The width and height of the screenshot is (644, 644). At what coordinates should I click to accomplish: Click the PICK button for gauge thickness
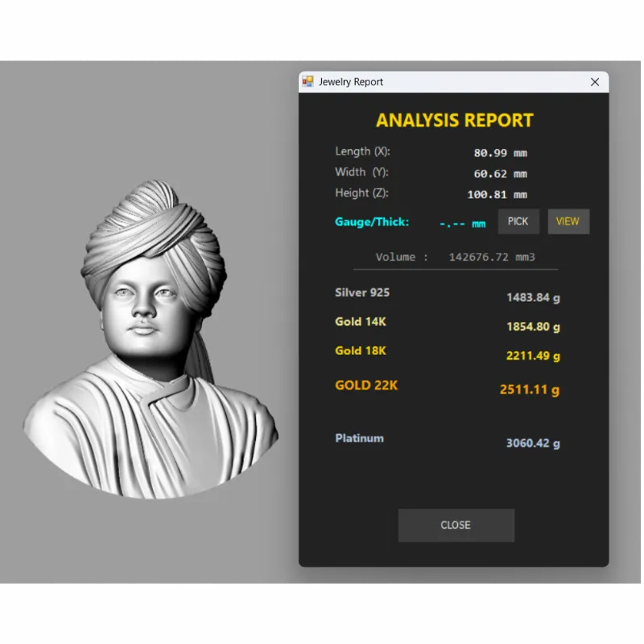point(518,221)
